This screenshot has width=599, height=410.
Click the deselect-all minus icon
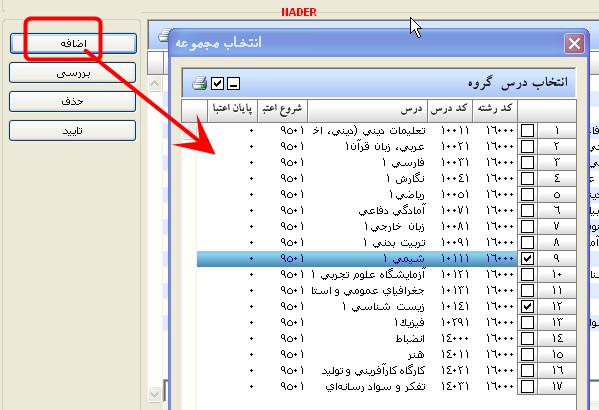[233, 83]
